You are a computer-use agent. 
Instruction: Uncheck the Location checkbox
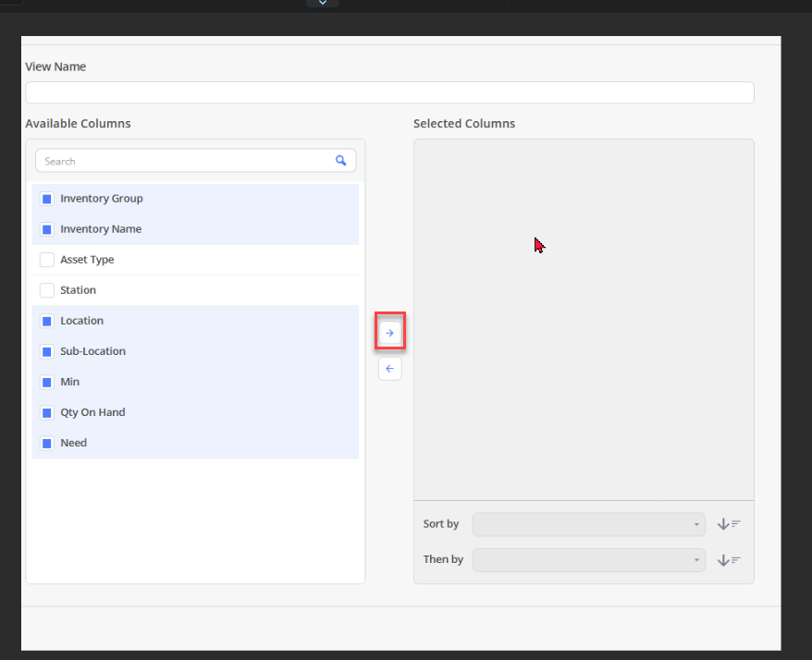tap(47, 321)
